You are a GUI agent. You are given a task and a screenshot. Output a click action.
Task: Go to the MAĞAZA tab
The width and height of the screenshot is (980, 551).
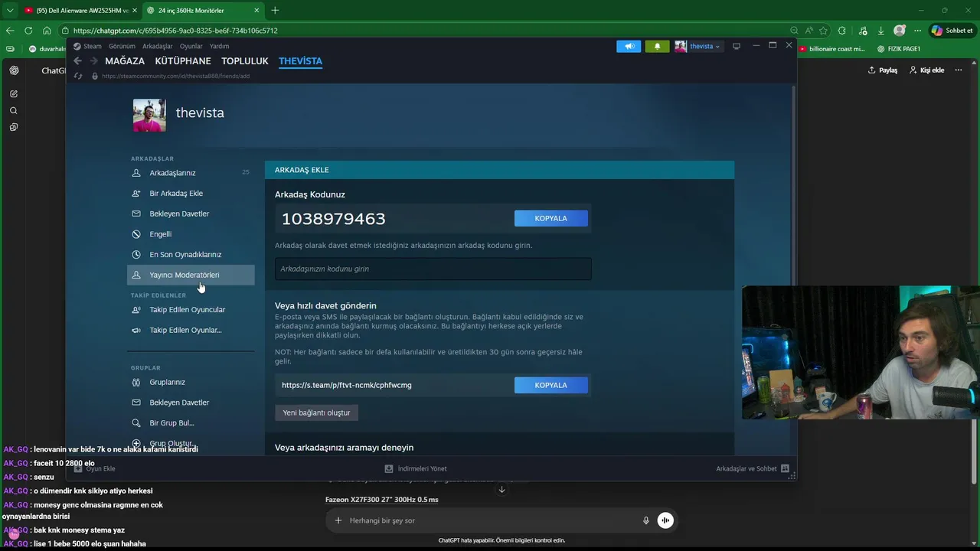[125, 61]
